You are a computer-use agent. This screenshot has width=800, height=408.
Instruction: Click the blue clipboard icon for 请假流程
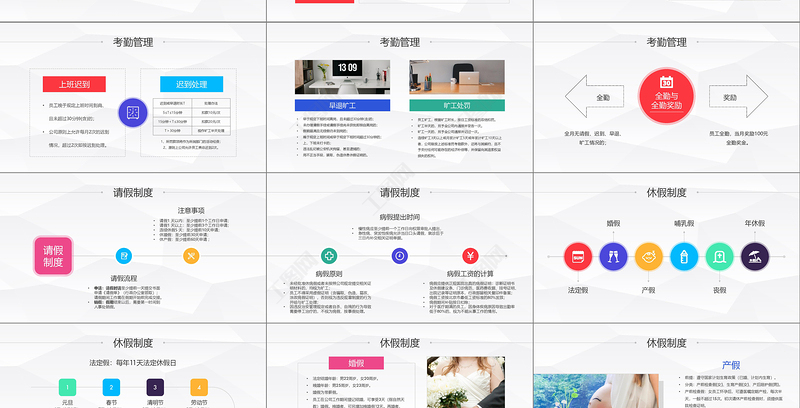pyautogui.click(x=123, y=256)
